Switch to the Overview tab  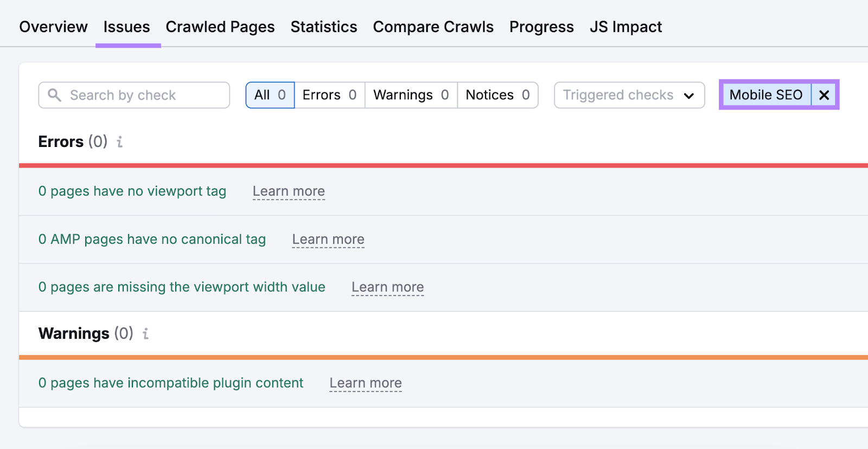(53, 27)
